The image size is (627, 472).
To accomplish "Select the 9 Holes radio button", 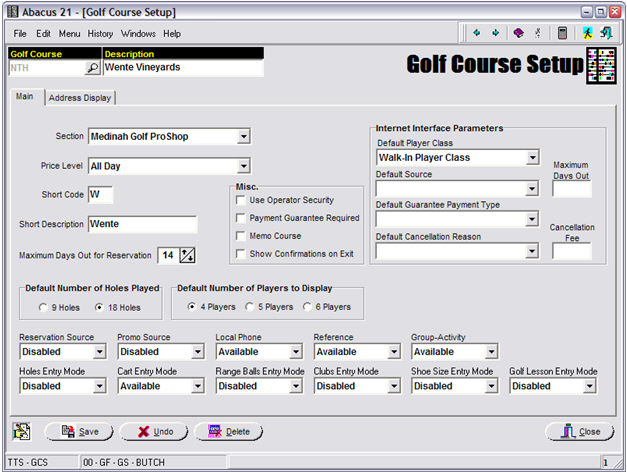I will (x=43, y=307).
